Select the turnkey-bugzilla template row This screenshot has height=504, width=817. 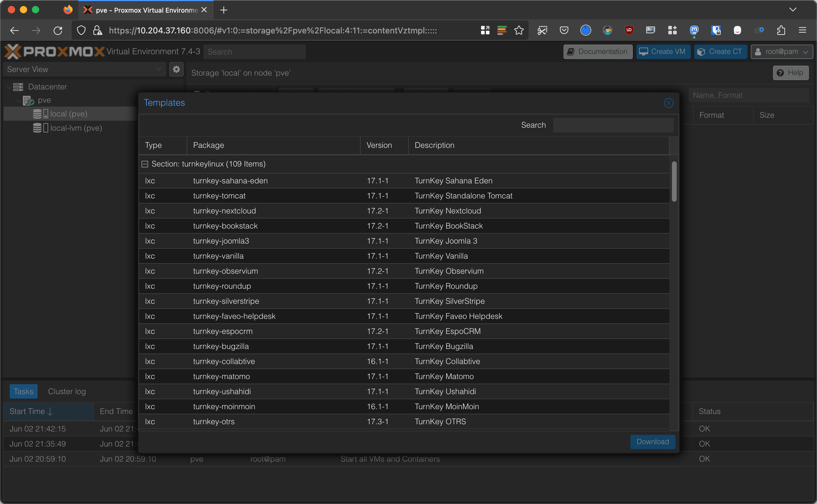pos(404,346)
